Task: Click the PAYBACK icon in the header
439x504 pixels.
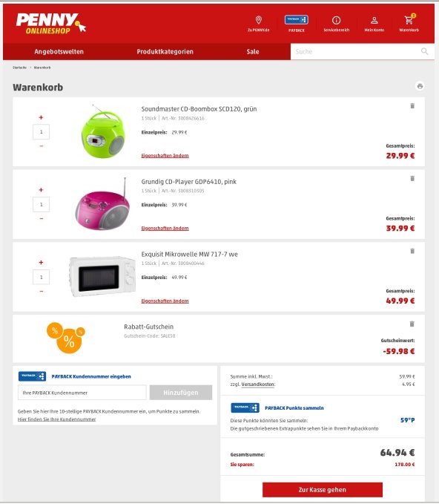Action: [x=296, y=20]
